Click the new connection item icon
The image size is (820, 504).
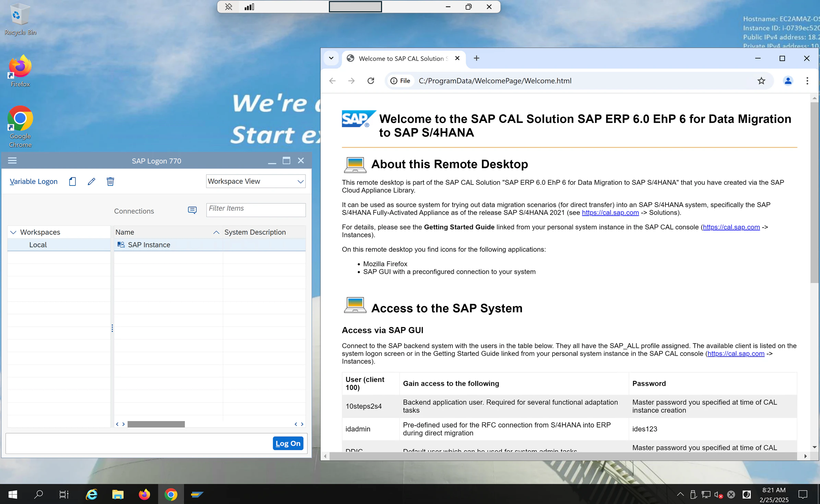[x=72, y=181]
